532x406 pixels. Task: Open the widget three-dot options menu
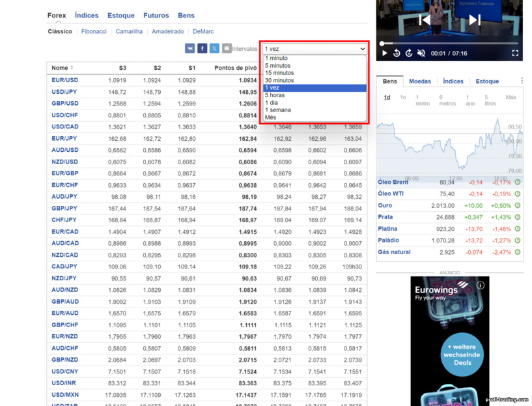click(522, 81)
